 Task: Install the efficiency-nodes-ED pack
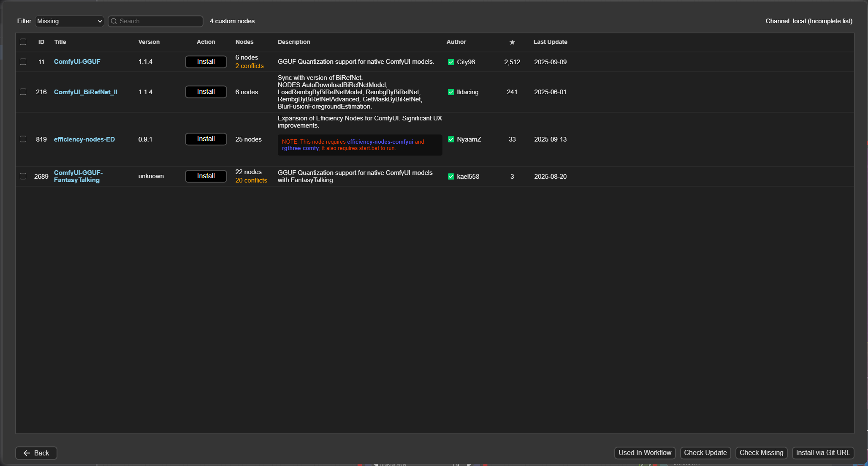pyautogui.click(x=206, y=139)
